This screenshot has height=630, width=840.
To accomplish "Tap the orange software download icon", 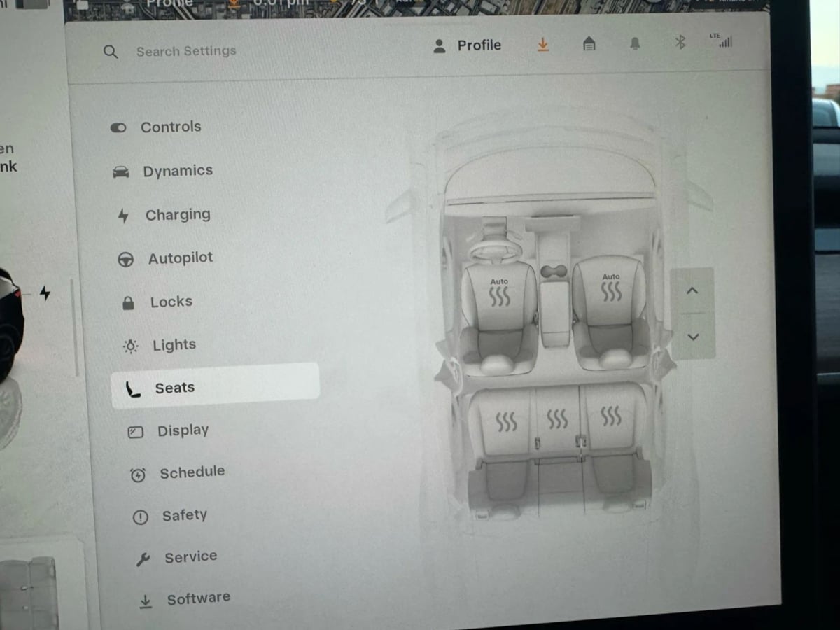I will tap(543, 45).
